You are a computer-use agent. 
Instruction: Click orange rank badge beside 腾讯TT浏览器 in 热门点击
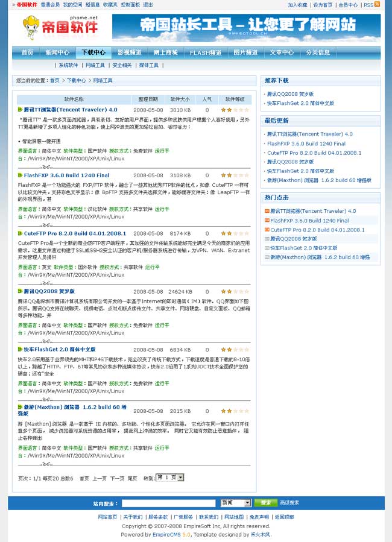(267, 211)
